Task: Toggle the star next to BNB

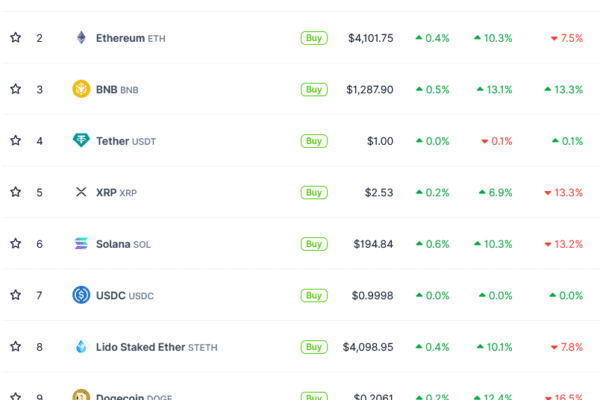Action: coord(16,89)
